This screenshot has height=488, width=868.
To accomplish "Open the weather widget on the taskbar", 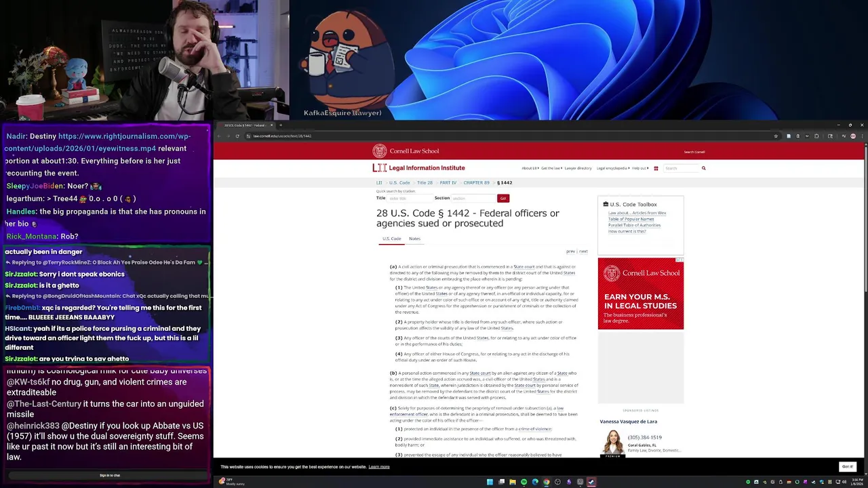I will [x=231, y=482].
